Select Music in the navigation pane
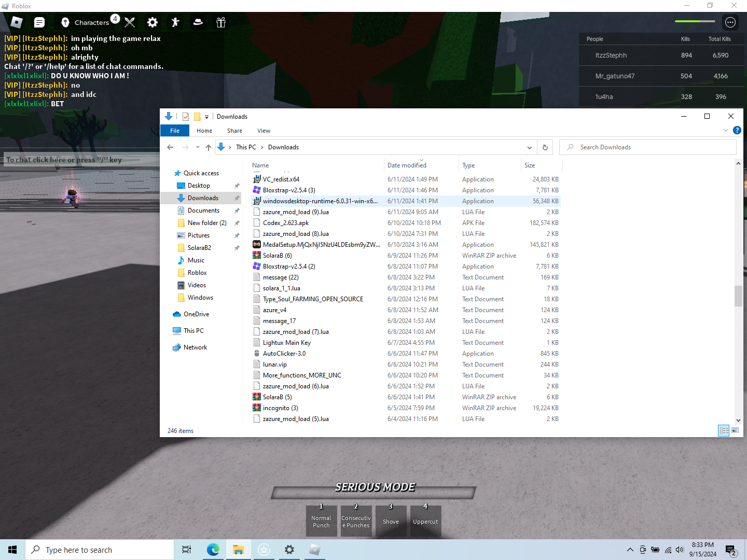This screenshot has width=747, height=560. (196, 260)
